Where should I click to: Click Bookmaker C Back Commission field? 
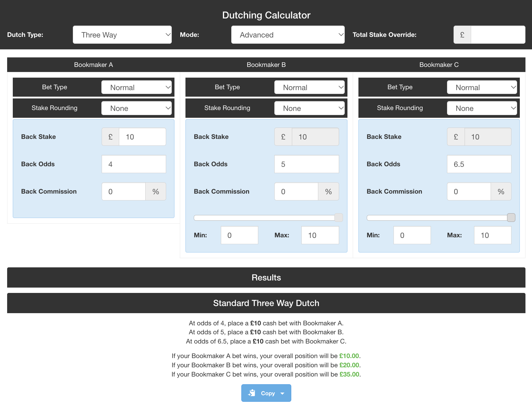(469, 192)
